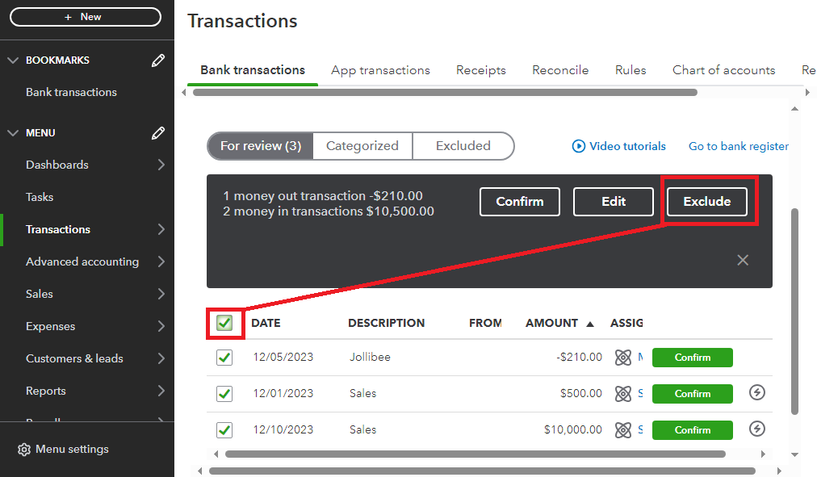Open the Go to bank register link
This screenshot has width=817, height=477.
[738, 146]
